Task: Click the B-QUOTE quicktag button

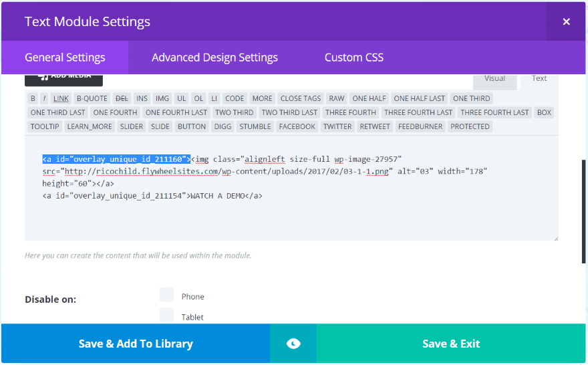Action: pyautogui.click(x=92, y=98)
